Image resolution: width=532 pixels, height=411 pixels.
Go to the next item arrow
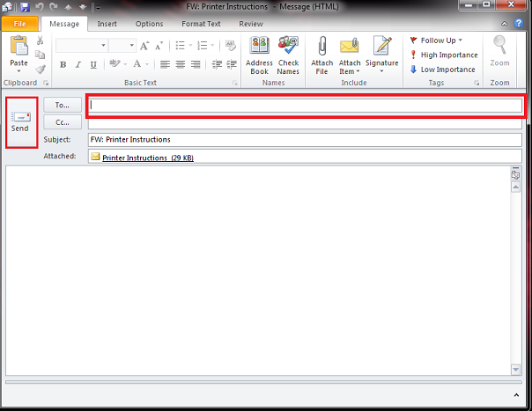tap(83, 7)
